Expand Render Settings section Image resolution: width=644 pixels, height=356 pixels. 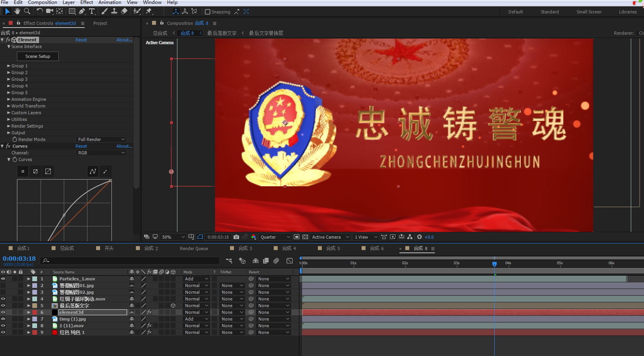click(x=9, y=126)
